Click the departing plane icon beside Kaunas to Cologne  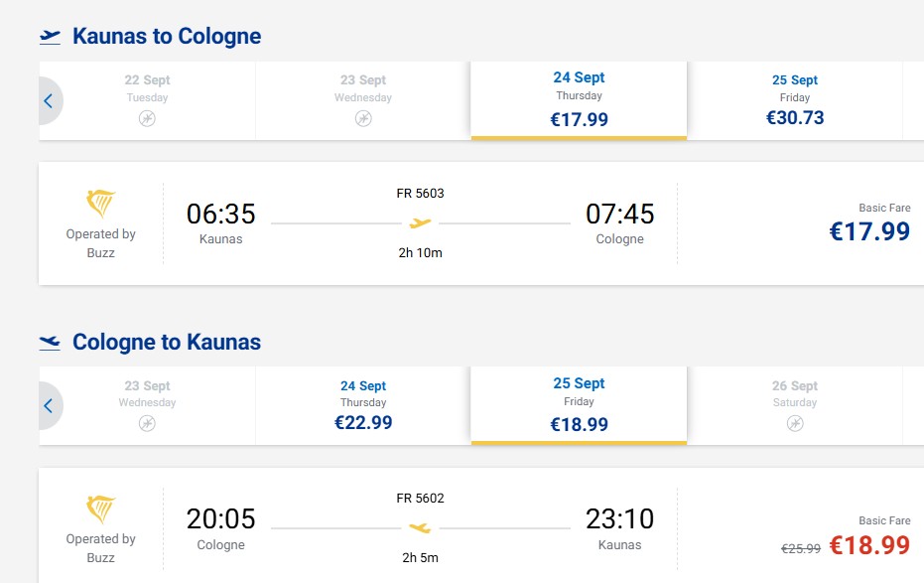click(x=50, y=37)
